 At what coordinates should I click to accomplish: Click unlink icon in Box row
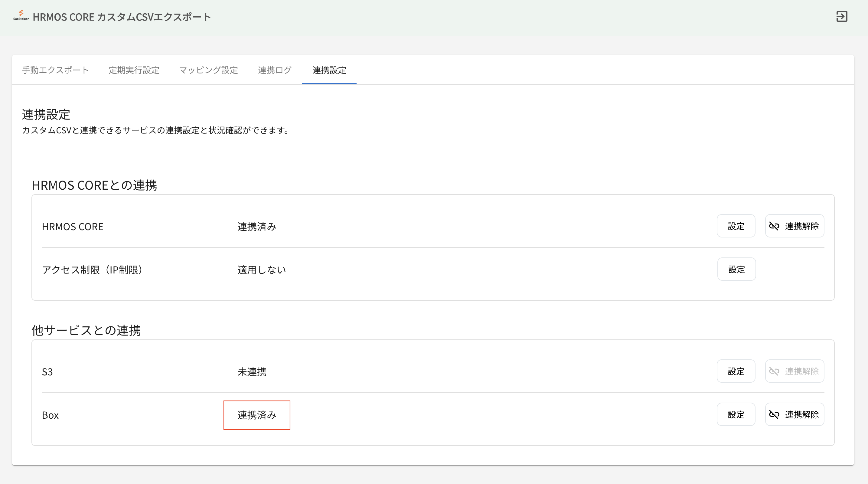point(774,414)
